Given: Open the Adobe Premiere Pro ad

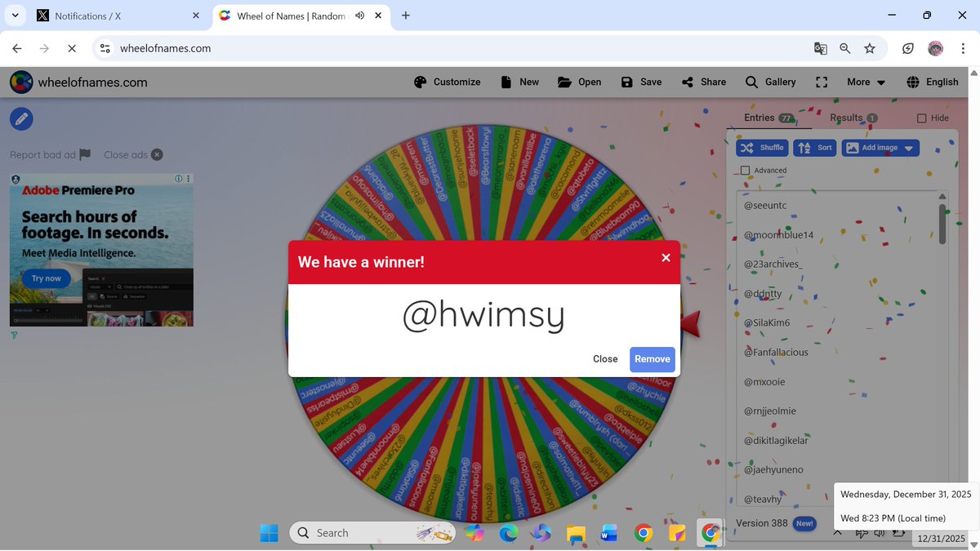Looking at the screenshot, I should [101, 250].
